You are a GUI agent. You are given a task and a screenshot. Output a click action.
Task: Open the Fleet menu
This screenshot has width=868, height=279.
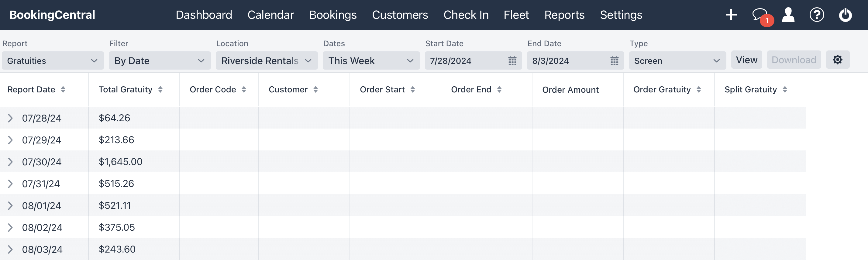click(516, 15)
